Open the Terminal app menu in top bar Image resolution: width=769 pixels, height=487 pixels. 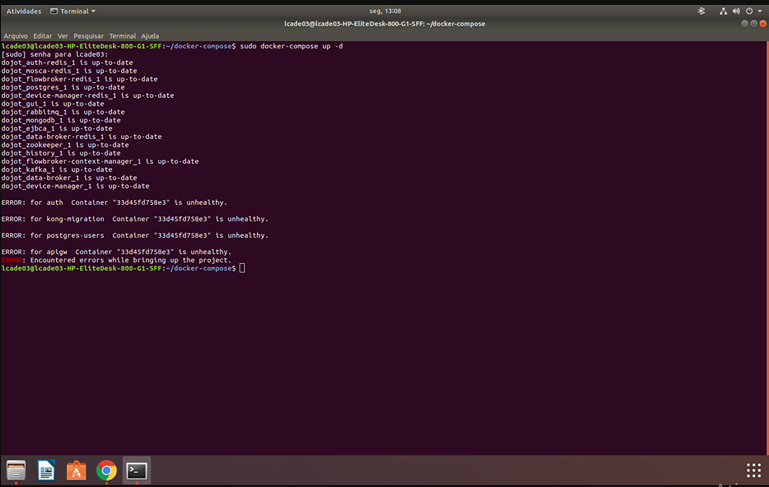pos(73,11)
